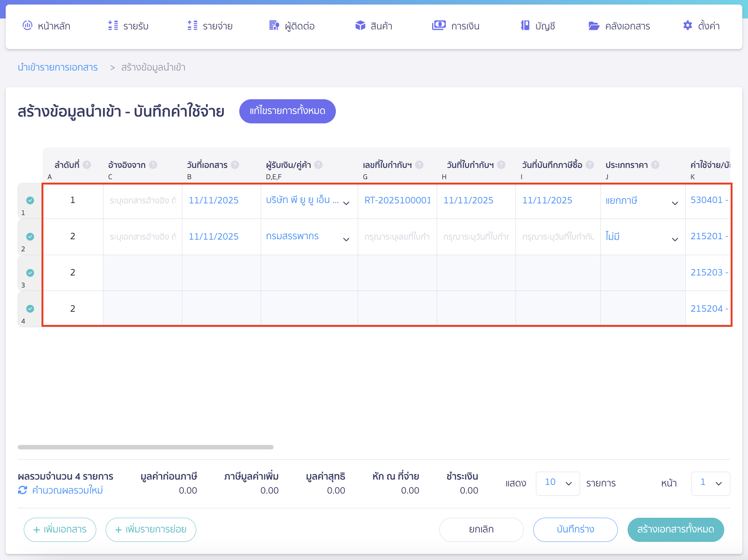748x560 pixels.
Task: Click the สินค้า (products) cube icon
Action: click(360, 26)
